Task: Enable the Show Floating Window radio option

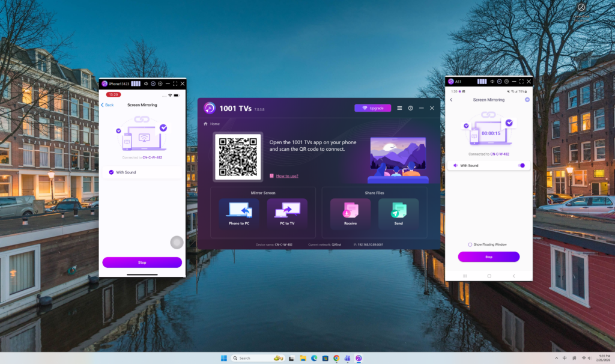Action: [x=470, y=244]
